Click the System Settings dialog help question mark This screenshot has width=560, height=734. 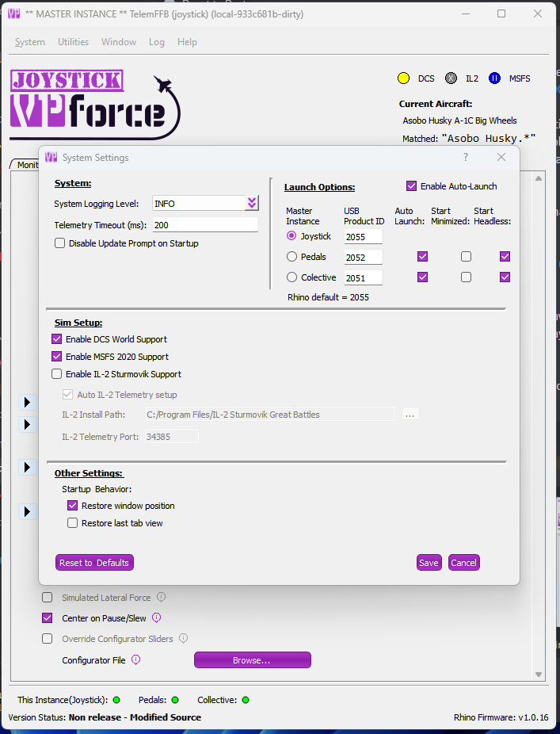[x=466, y=157]
